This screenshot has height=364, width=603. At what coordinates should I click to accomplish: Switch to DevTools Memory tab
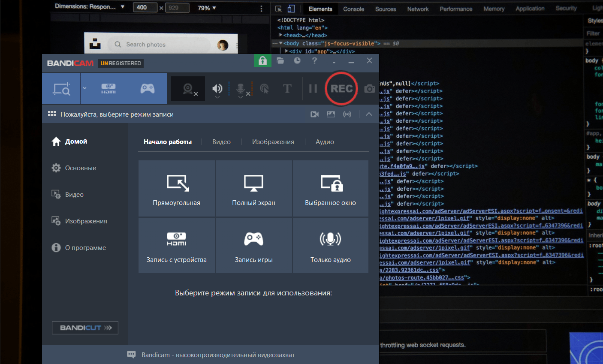click(494, 9)
